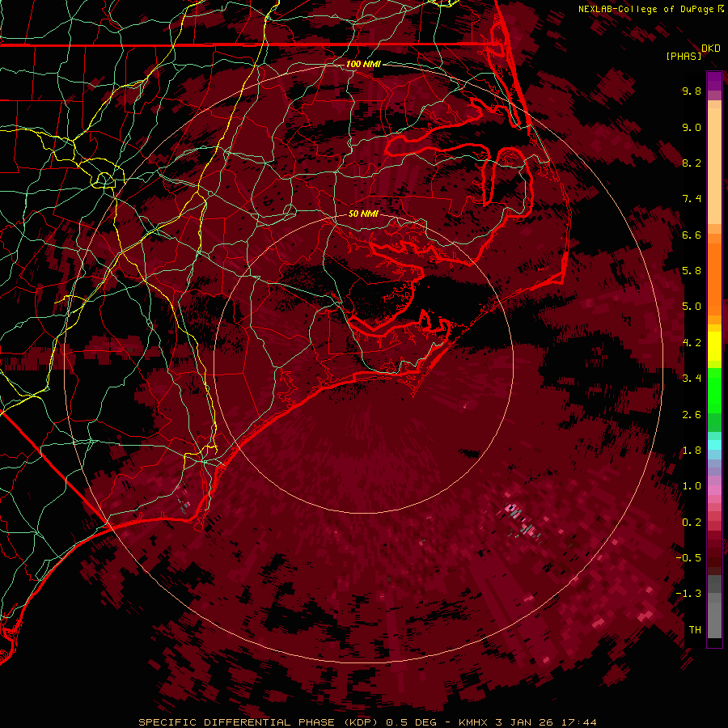Viewport: 728px width, 728px height.
Task: Select the orange color bar segment
Action: point(714,278)
